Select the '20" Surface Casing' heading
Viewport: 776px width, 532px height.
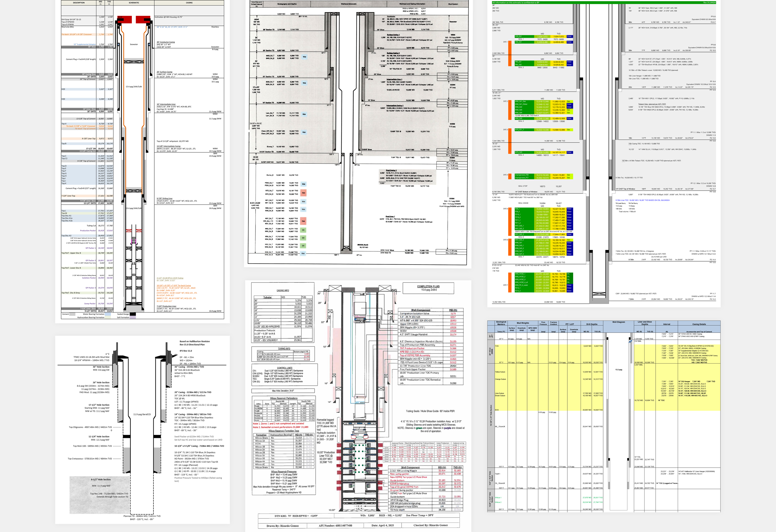[x=165, y=72]
